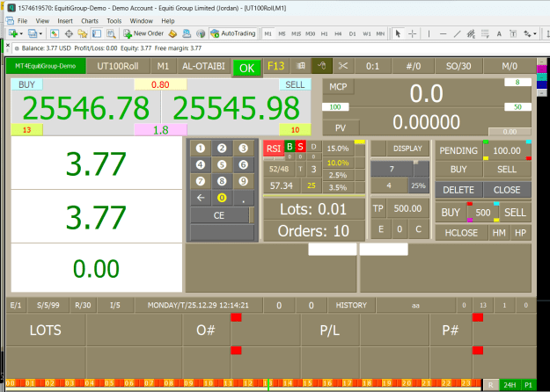Click the DELETE button

click(x=458, y=190)
